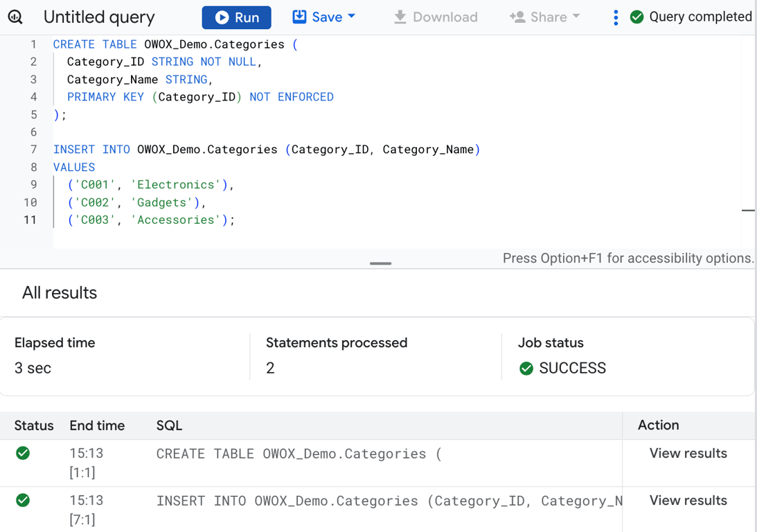Click the 'Electronics' value in editor
Screen dimensions: 757x532
175,185
